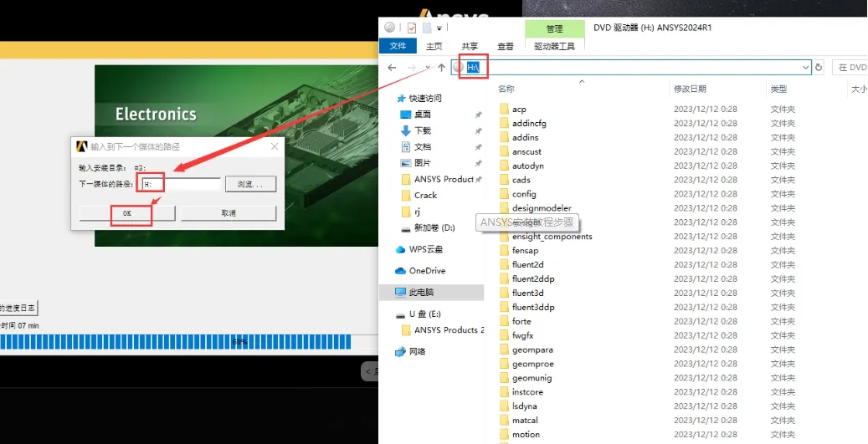The image size is (868, 444).
Task: Select the instcore folder name
Action: pyautogui.click(x=527, y=391)
